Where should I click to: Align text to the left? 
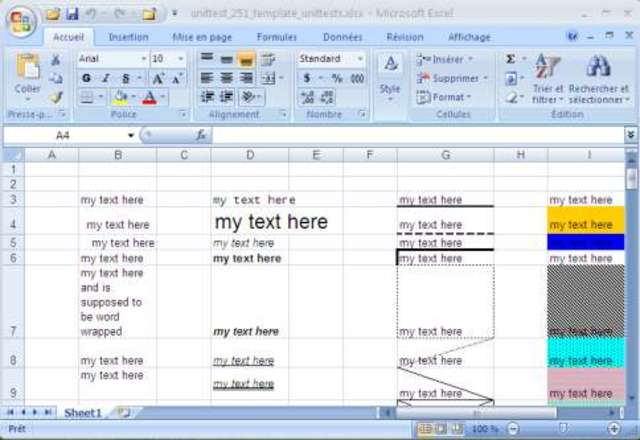[x=207, y=78]
